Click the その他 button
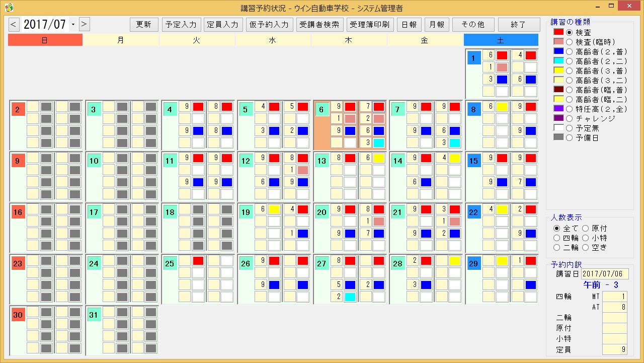This screenshot has height=363, width=644. pos(473,25)
